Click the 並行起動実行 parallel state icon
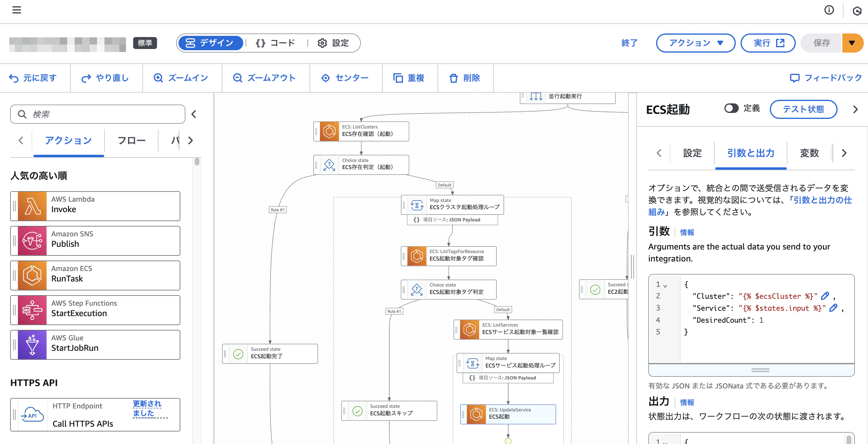 [x=536, y=97]
